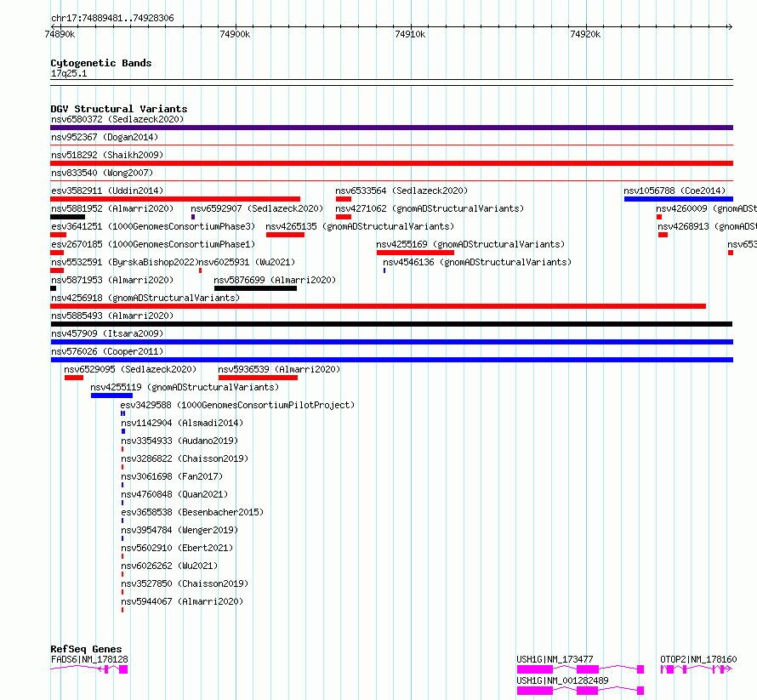This screenshot has width=757, height=700.
Task: Click esv3582911 (Uddin2014) label
Action: [107, 191]
